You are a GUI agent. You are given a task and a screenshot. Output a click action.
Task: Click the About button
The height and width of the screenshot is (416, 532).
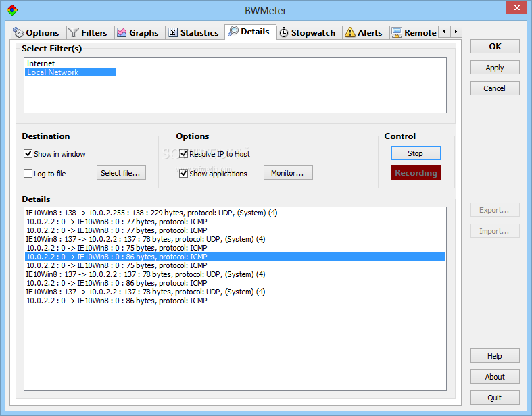click(495, 377)
